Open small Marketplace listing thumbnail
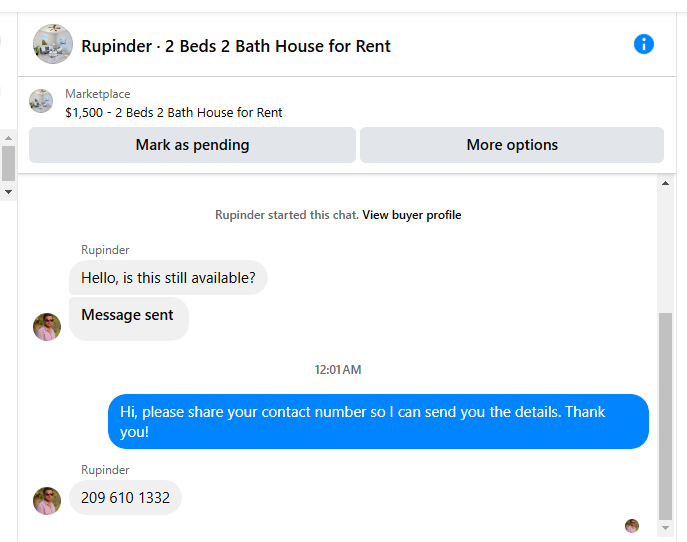This screenshot has height=542, width=687. point(41,101)
